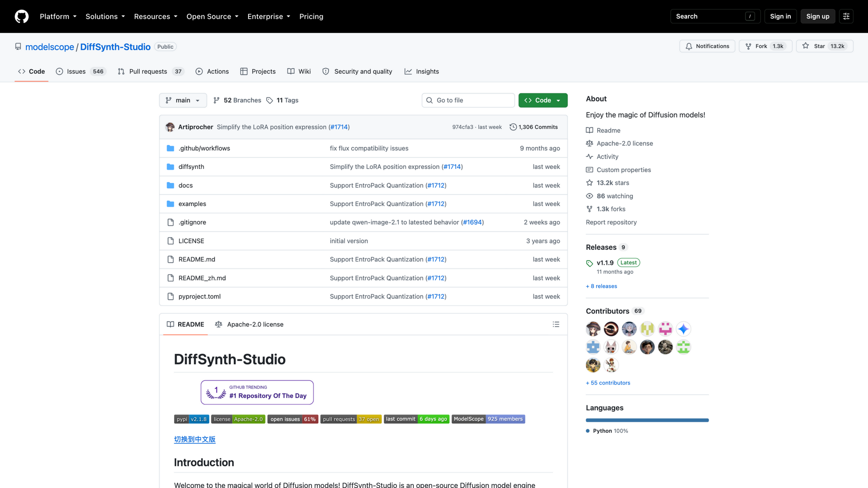Click the 974cfa3 commit hash
Screen dimensions: 868x488
coord(462,127)
